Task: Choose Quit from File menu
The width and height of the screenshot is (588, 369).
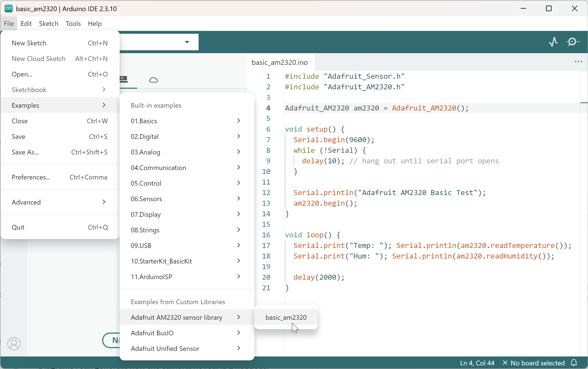Action: [x=60, y=227]
